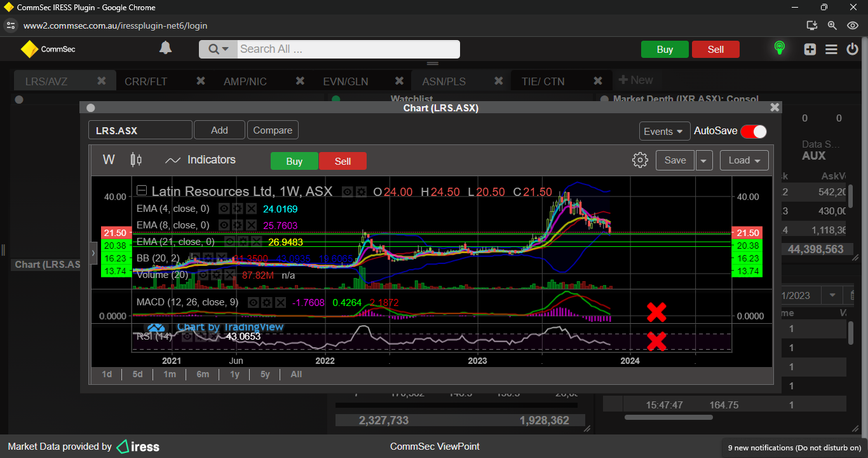Hide the EMA 8 indicator
Screen dimensions: 868x458
pyautogui.click(x=224, y=225)
